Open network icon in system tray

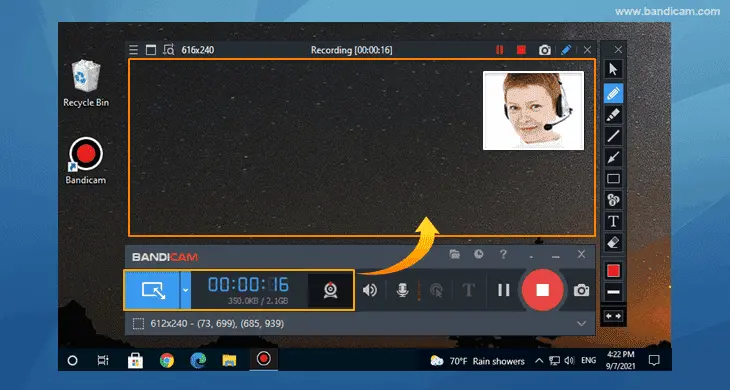[554, 361]
